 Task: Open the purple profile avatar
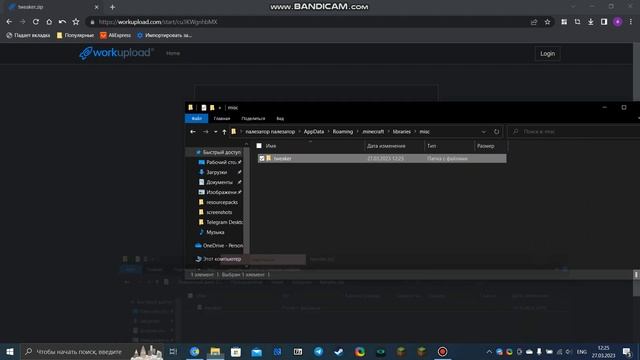[618, 22]
